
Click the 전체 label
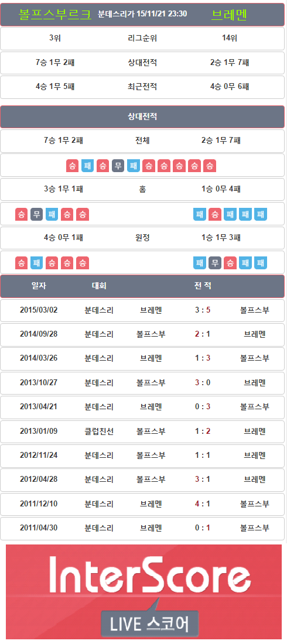tap(142, 141)
